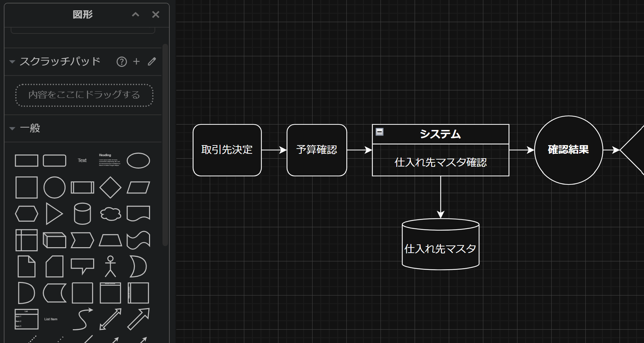644x343 pixels.
Task: Click the shapes panel vertical scrollbar
Action: click(x=165, y=145)
